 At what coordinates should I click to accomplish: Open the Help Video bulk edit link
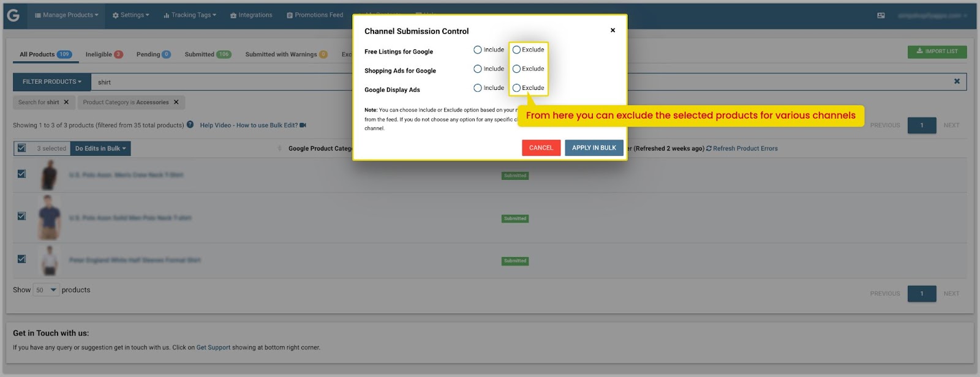click(249, 125)
